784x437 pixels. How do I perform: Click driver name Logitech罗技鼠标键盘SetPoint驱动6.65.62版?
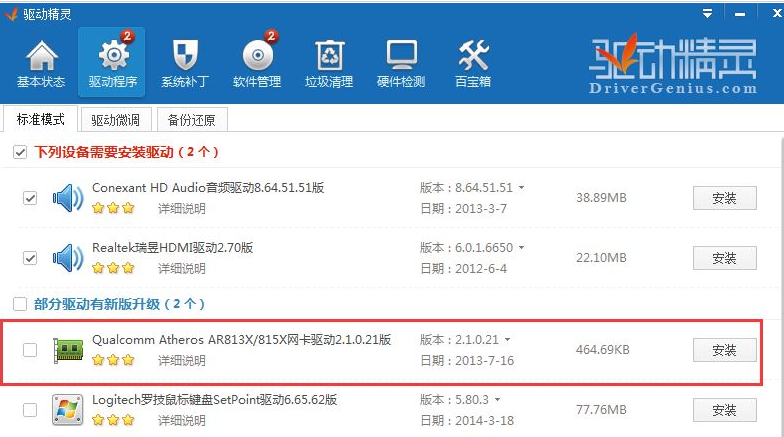coord(214,400)
